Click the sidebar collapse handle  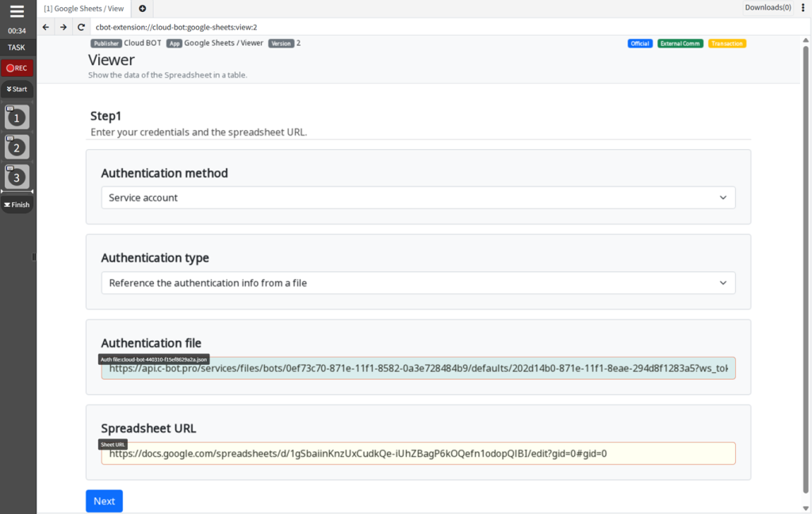[34, 257]
